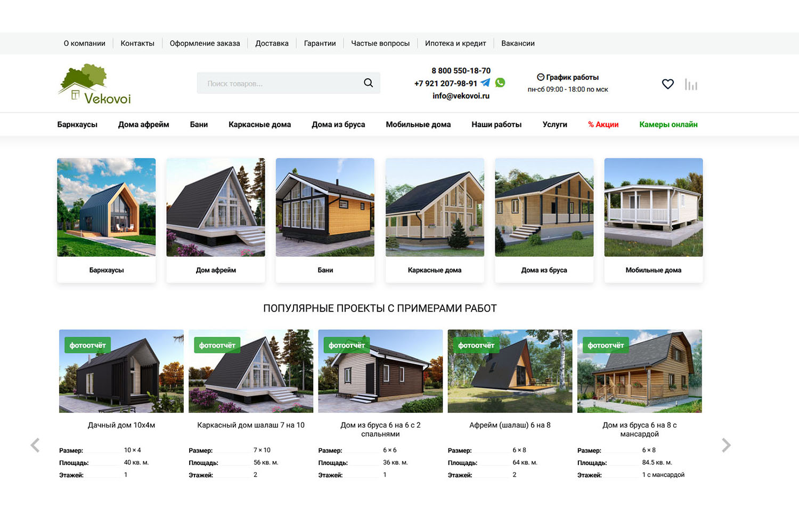Call 8 800 550-18-70 phone link
This screenshot has width=799, height=532.
point(461,71)
